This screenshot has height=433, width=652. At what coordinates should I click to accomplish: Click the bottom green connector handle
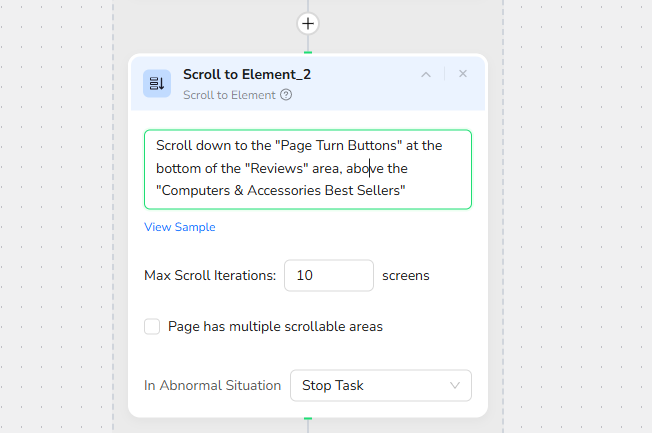[308, 418]
